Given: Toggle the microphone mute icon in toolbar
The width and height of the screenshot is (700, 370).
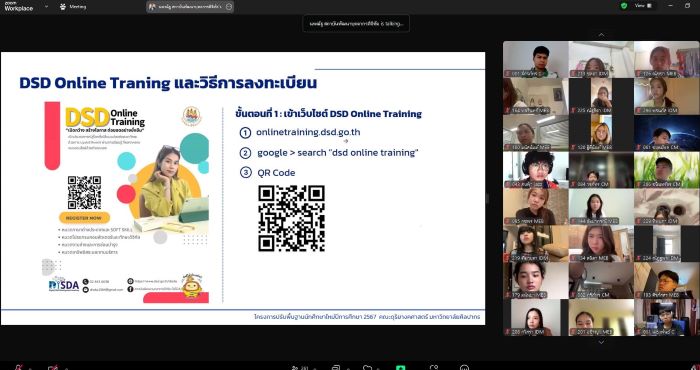Looking at the screenshot, I should point(19,367).
